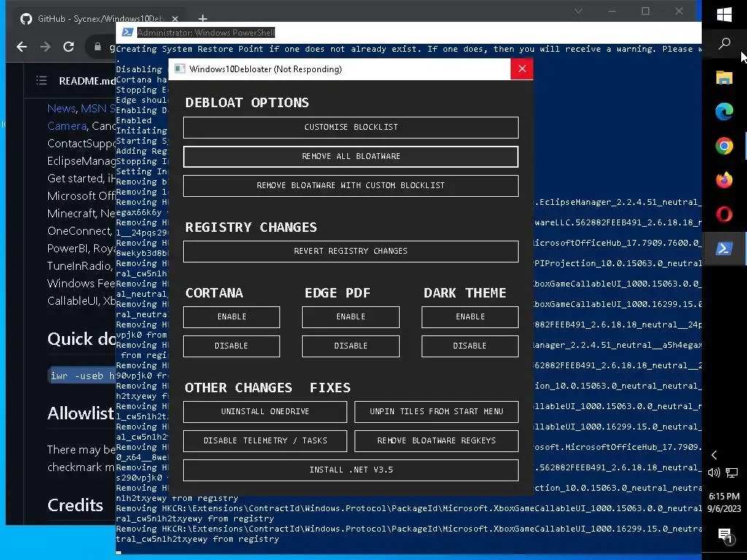Open README outline list icon
This screenshot has width=747, height=560.
click(42, 80)
